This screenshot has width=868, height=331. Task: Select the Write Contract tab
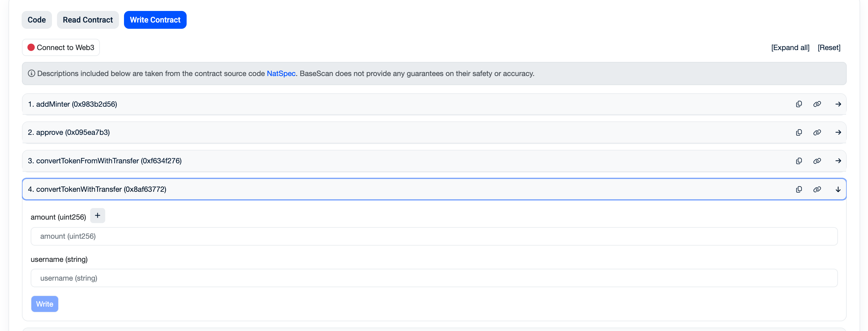[x=155, y=20]
